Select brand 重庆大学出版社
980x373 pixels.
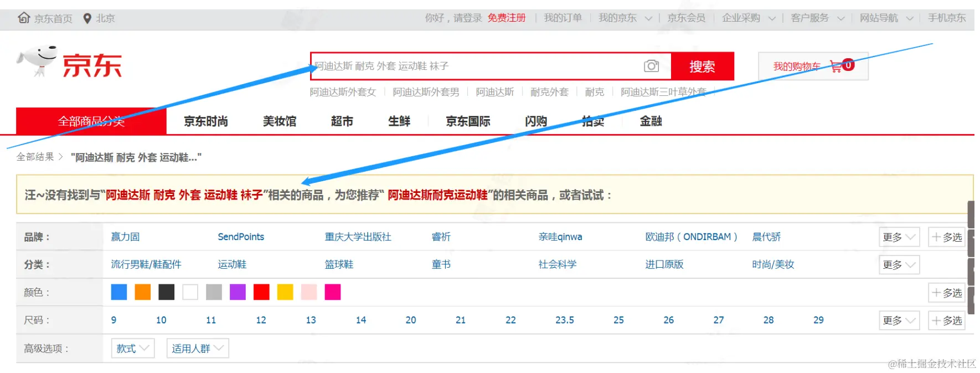pyautogui.click(x=358, y=237)
